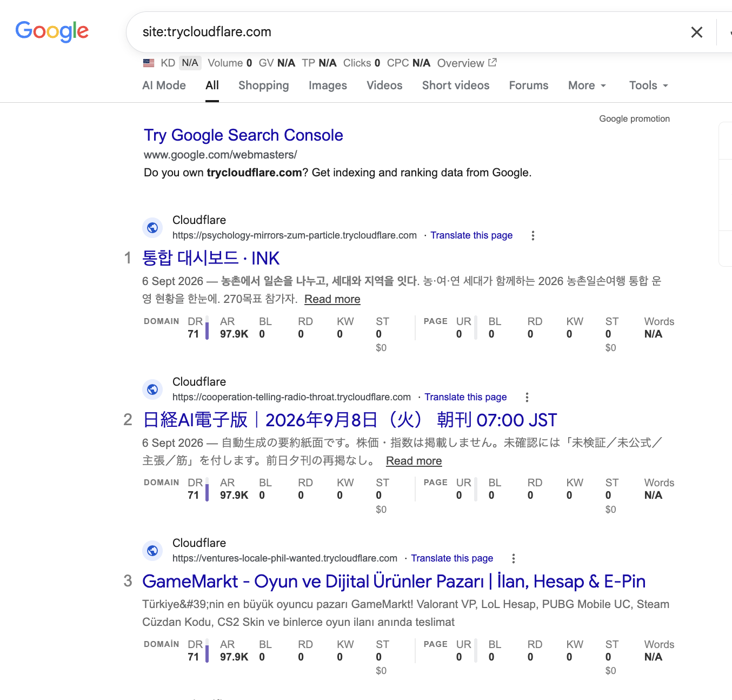Open the Videos tab

(384, 85)
